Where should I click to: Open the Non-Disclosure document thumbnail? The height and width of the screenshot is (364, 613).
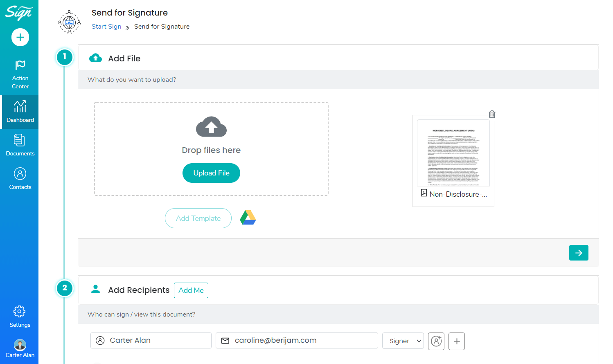(x=453, y=153)
